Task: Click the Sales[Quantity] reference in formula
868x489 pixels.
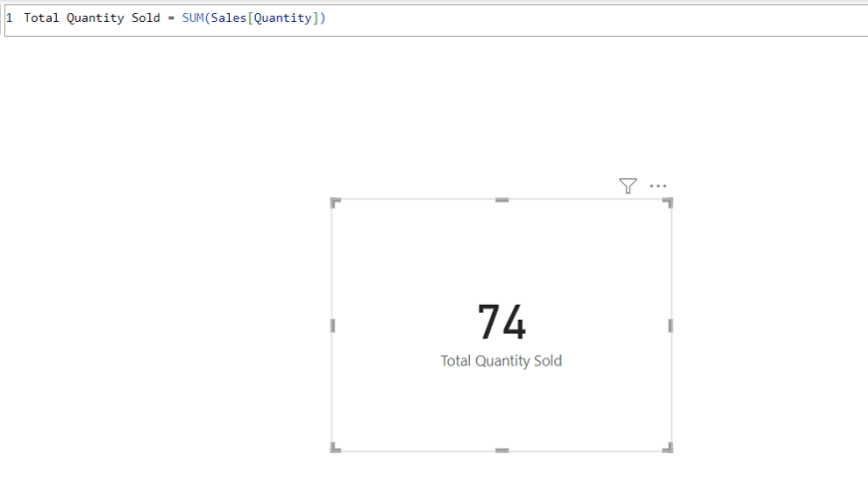Action: point(265,18)
